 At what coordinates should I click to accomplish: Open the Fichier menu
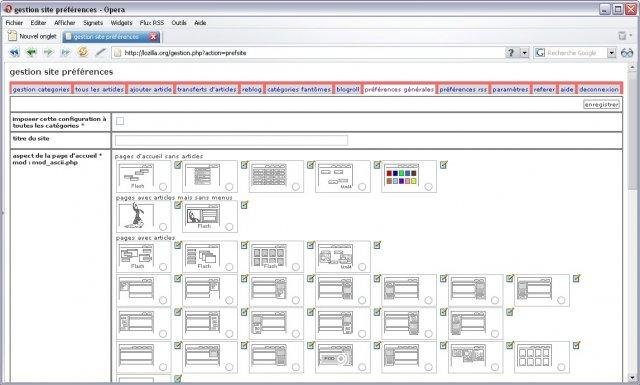coord(14,23)
